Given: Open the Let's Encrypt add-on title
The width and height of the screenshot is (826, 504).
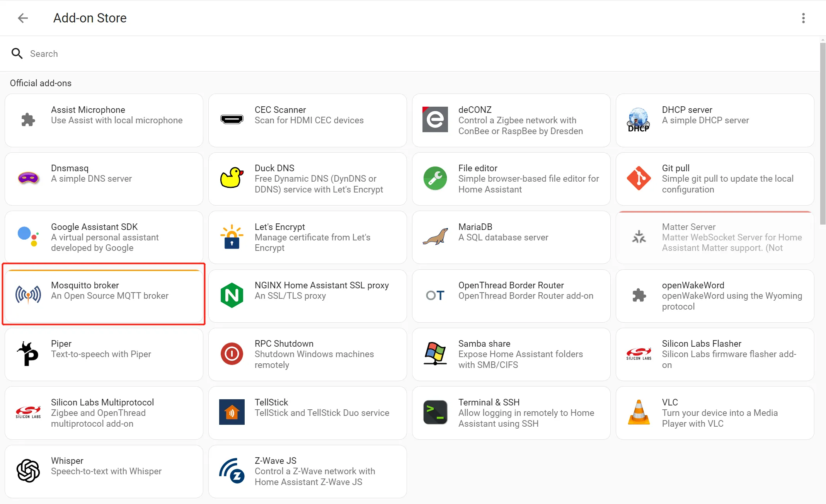Looking at the screenshot, I should [x=280, y=227].
